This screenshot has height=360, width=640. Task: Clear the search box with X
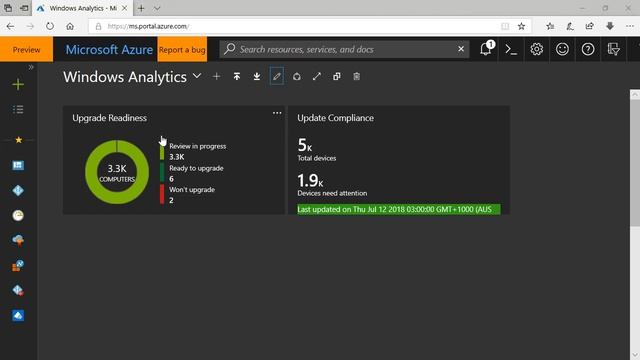[x=461, y=49]
